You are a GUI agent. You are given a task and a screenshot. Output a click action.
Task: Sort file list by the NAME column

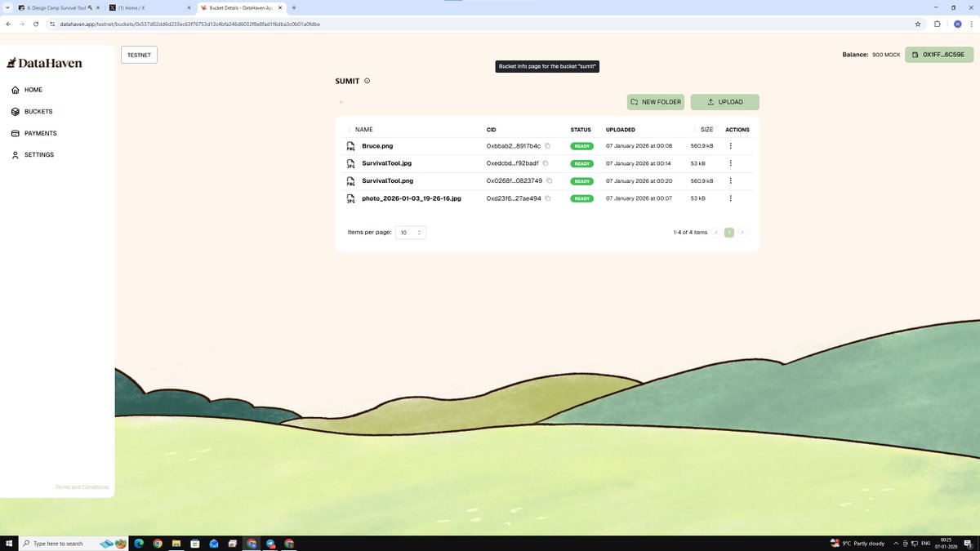coord(363,130)
